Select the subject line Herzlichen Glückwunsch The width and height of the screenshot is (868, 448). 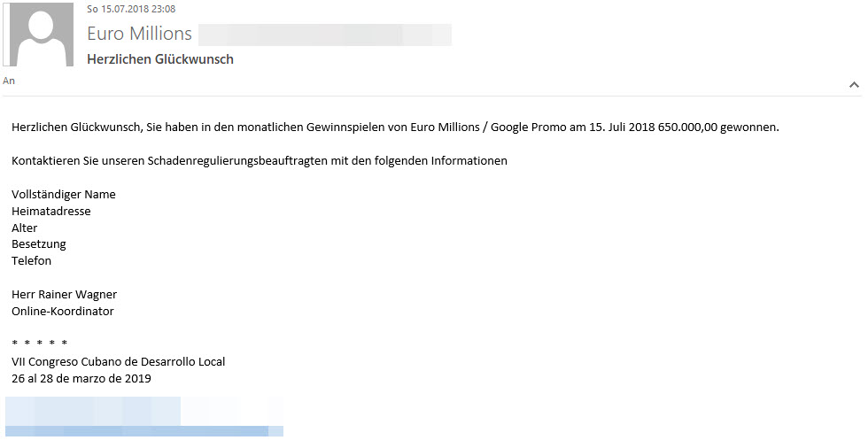pos(160,59)
